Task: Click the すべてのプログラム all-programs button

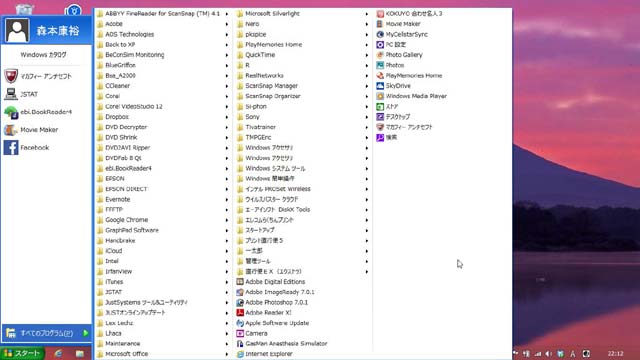Action: click(47, 333)
